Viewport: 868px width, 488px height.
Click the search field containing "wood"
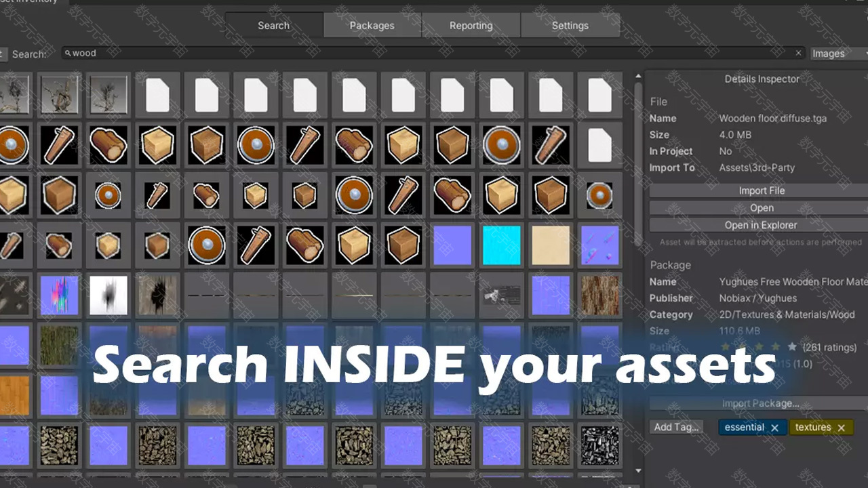point(433,53)
